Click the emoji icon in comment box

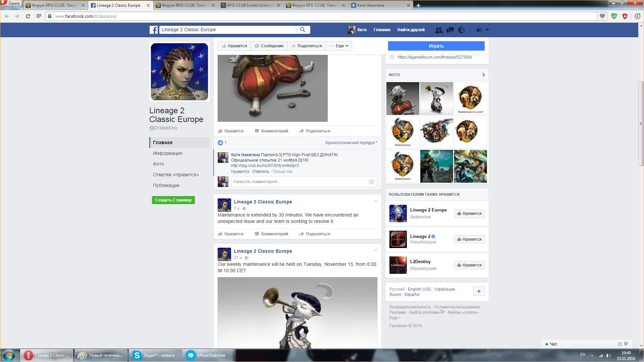click(372, 182)
